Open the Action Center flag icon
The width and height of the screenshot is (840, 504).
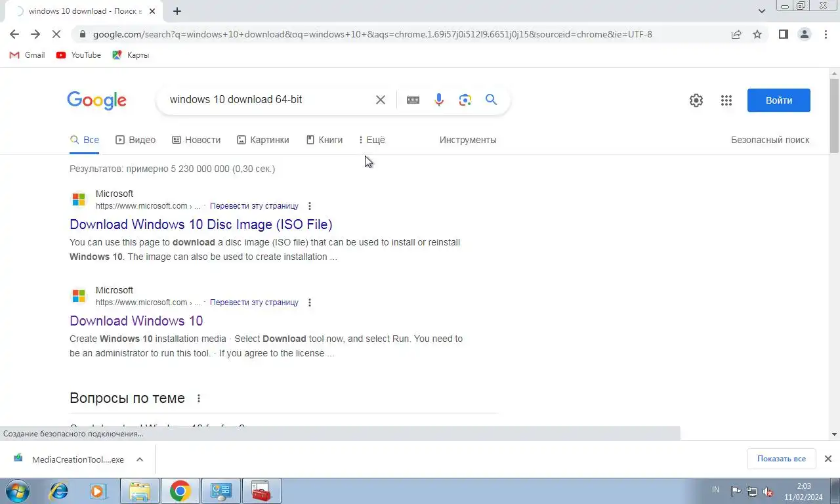(x=736, y=492)
